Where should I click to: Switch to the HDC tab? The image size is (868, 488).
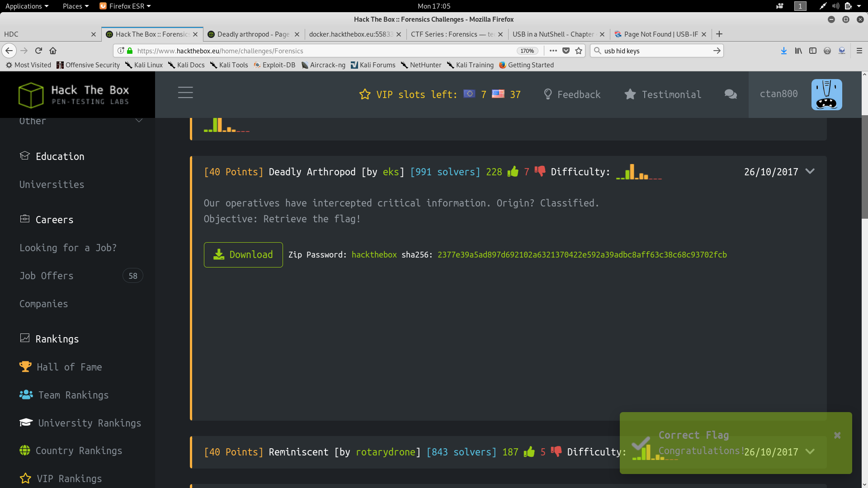[50, 34]
